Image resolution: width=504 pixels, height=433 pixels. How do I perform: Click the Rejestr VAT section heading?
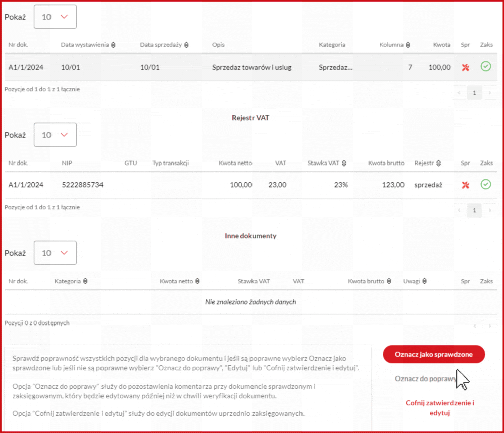pyautogui.click(x=250, y=118)
